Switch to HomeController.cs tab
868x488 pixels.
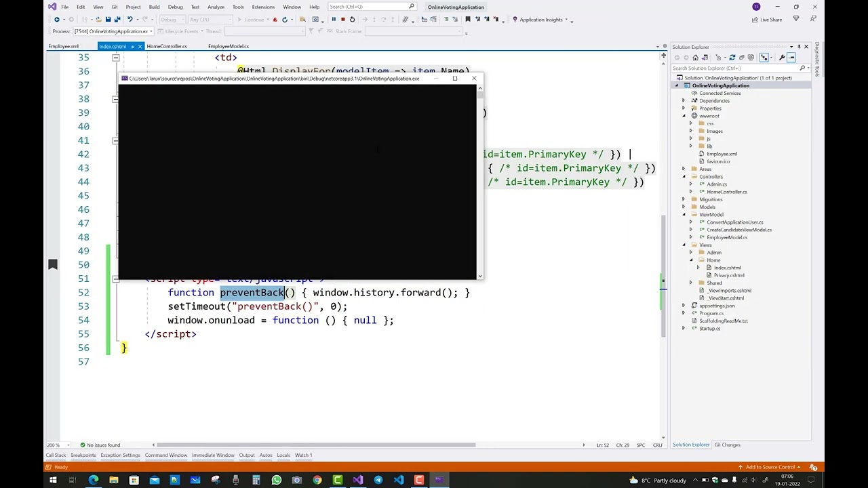coord(167,46)
